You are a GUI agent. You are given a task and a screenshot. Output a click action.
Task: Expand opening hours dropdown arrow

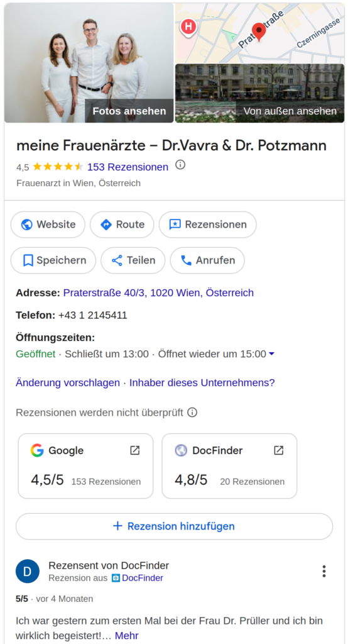(271, 353)
